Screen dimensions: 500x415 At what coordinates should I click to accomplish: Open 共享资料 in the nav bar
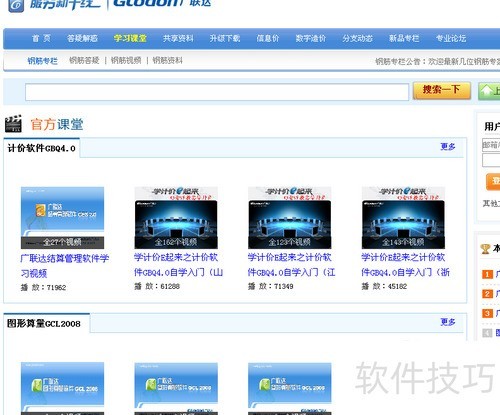[x=178, y=38]
